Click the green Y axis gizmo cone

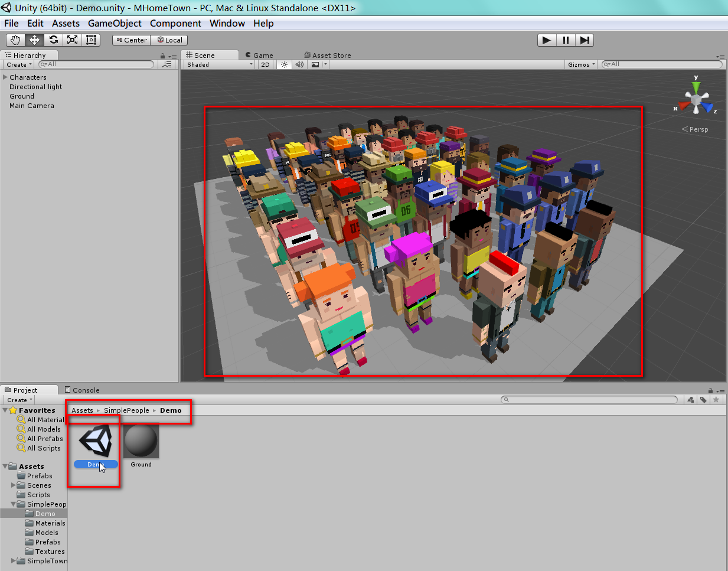pyautogui.click(x=696, y=87)
